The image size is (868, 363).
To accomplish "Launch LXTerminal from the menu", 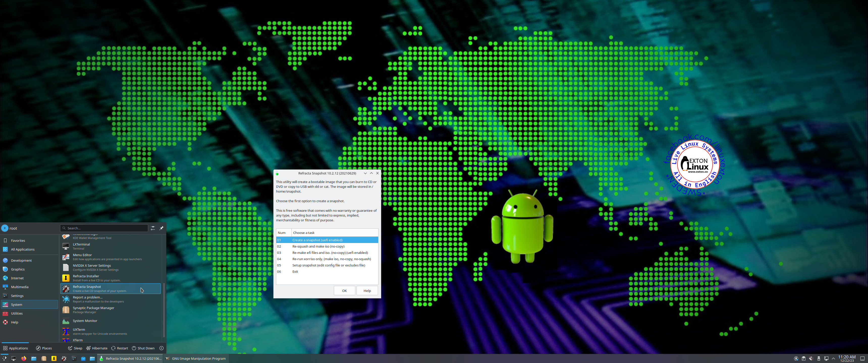I will (x=111, y=246).
